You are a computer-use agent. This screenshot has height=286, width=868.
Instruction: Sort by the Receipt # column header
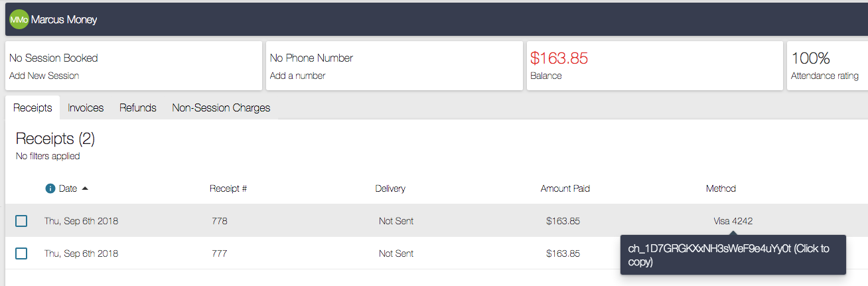tap(228, 188)
